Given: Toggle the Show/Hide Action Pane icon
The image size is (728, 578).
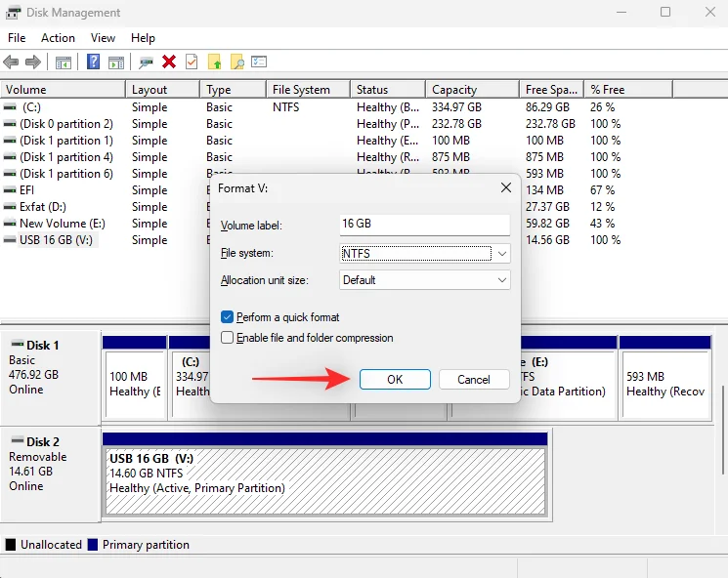Looking at the screenshot, I should (x=116, y=62).
